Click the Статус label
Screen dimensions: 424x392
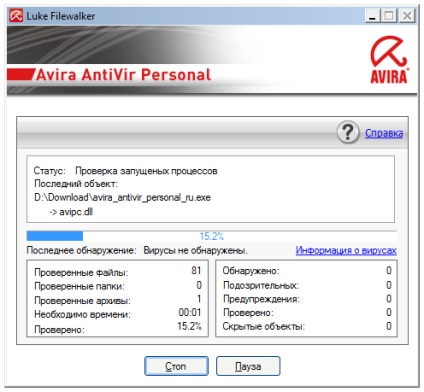click(x=50, y=171)
